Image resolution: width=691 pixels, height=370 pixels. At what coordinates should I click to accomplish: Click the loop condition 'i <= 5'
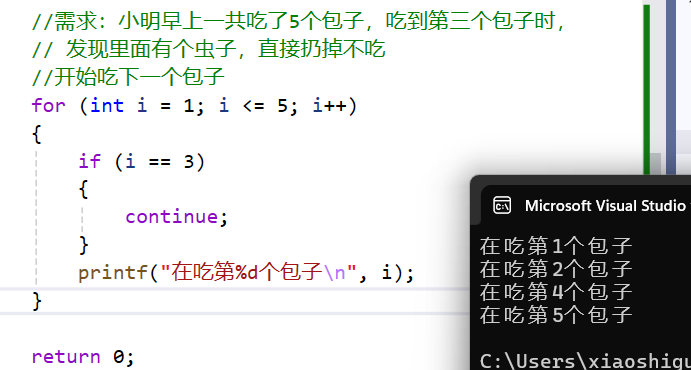[x=253, y=106]
